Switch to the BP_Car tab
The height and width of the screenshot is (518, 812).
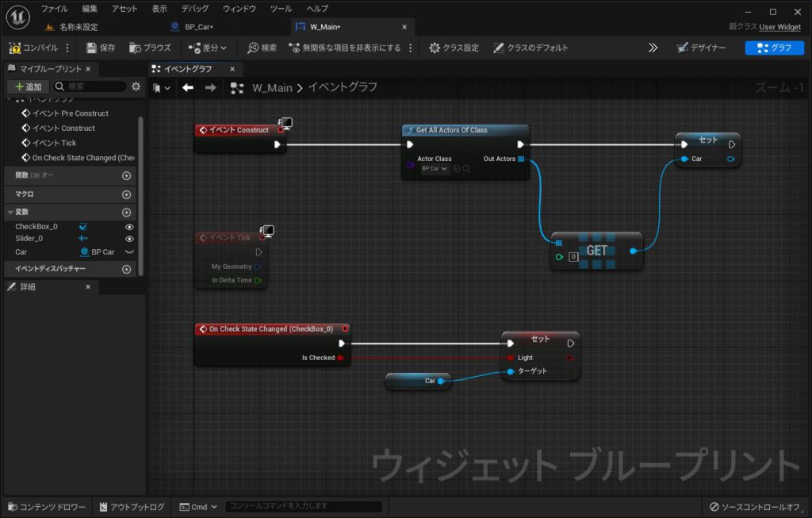tap(199, 27)
